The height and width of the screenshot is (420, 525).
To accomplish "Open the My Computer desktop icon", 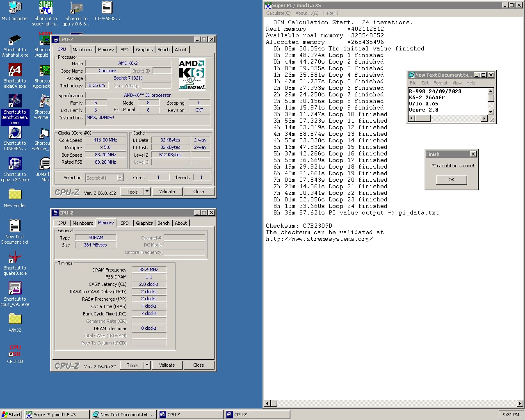I will pyautogui.click(x=15, y=11).
